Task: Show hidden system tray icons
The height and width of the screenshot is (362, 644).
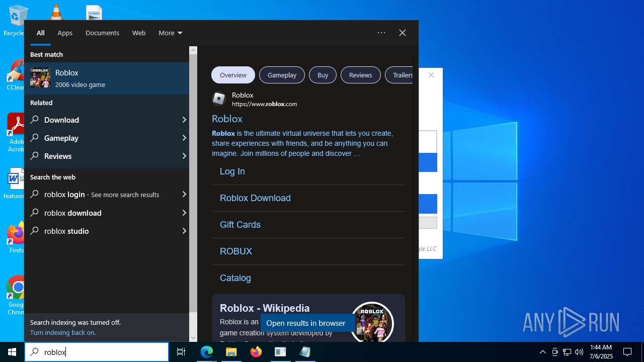Action: (542, 352)
